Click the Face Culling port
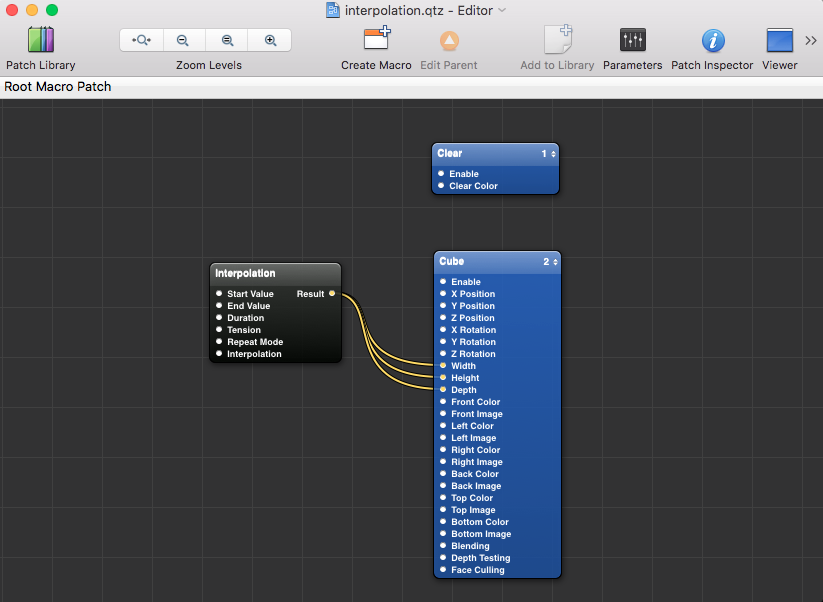823x602 pixels. click(443, 569)
